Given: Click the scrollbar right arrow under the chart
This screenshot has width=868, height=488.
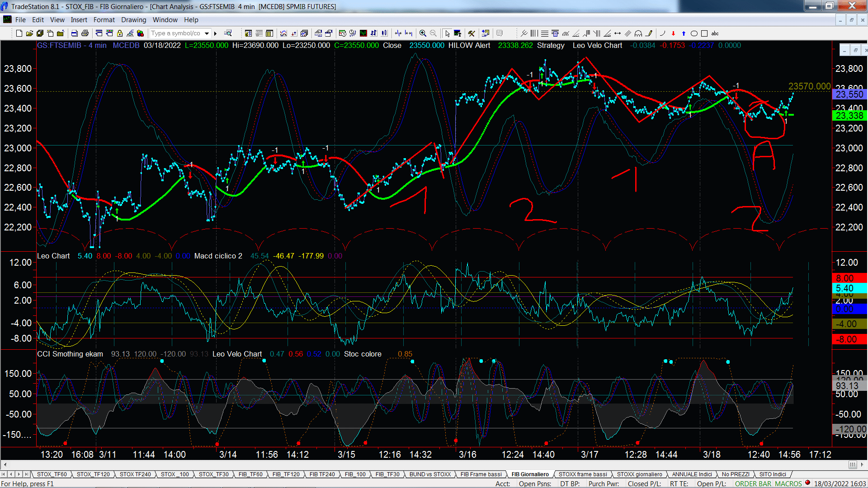Looking at the screenshot, I should pos(863,465).
